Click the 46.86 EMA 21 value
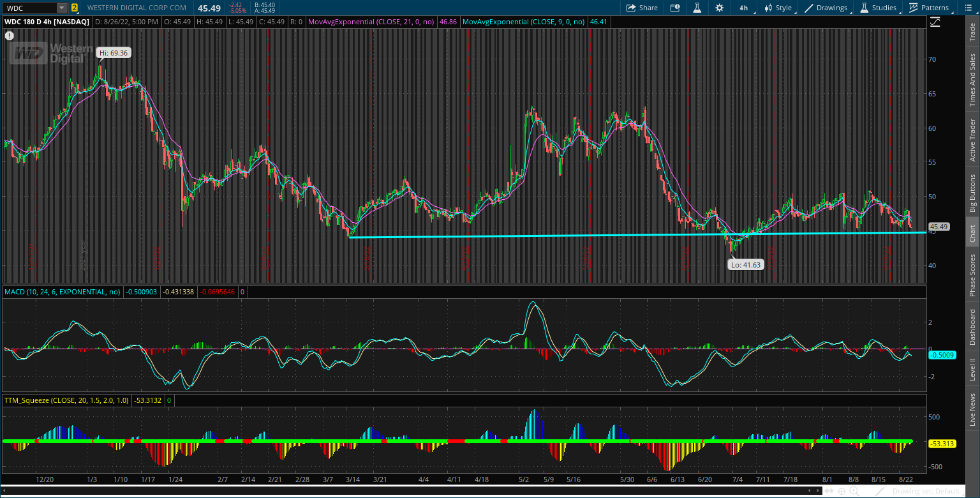Screen dimensions: 980x498 [x=448, y=21]
